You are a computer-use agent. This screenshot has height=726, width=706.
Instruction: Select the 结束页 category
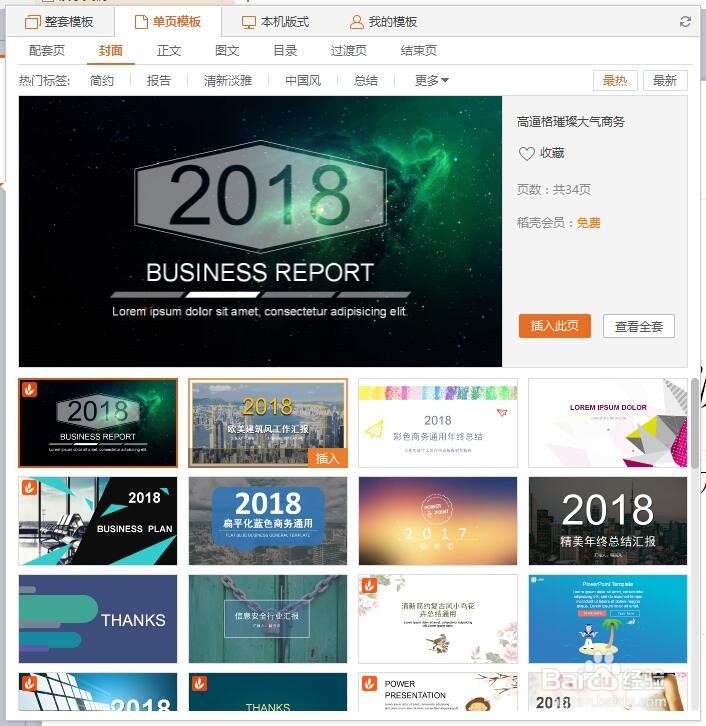[419, 50]
